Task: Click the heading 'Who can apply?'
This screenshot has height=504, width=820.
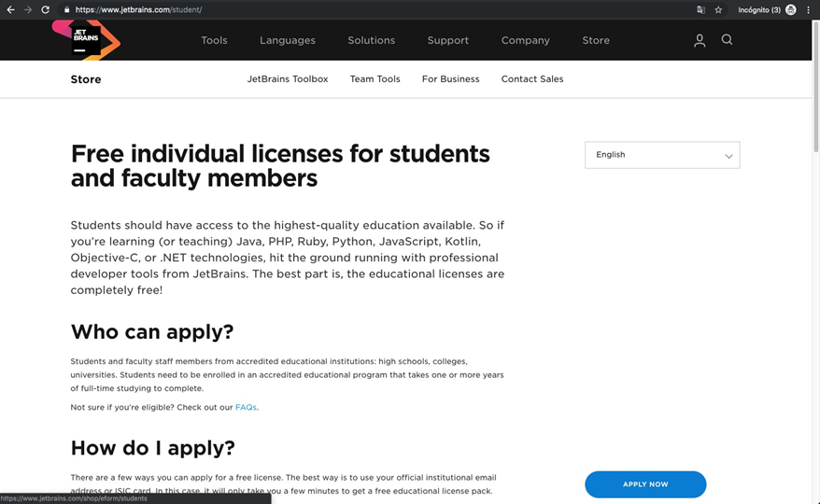Action: click(x=152, y=332)
